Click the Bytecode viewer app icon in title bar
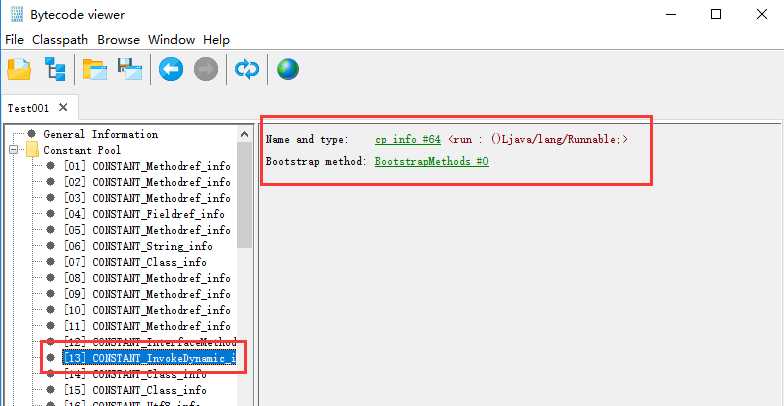Screen dimensions: 784x406 point(16,14)
